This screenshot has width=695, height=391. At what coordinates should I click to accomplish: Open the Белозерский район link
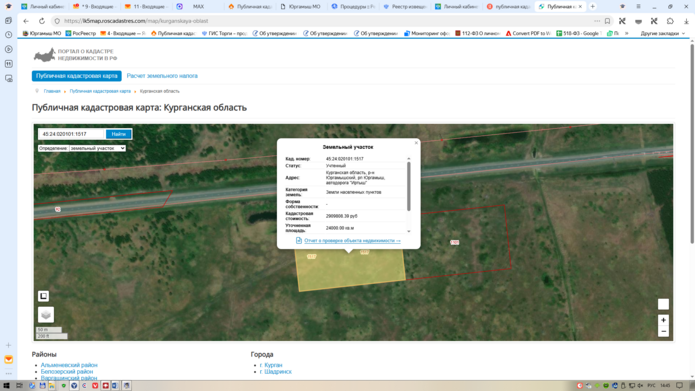pos(67,371)
